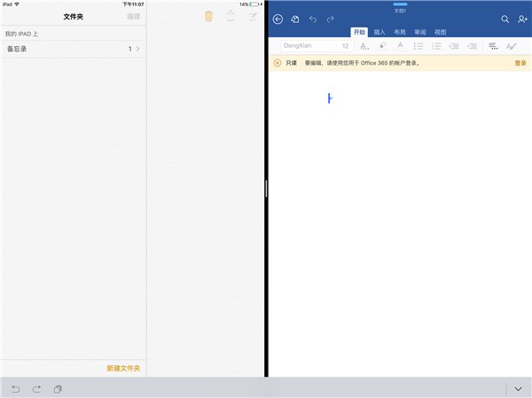This screenshot has height=398, width=532.
Task: Open the file save icon in Word
Action: coord(295,20)
